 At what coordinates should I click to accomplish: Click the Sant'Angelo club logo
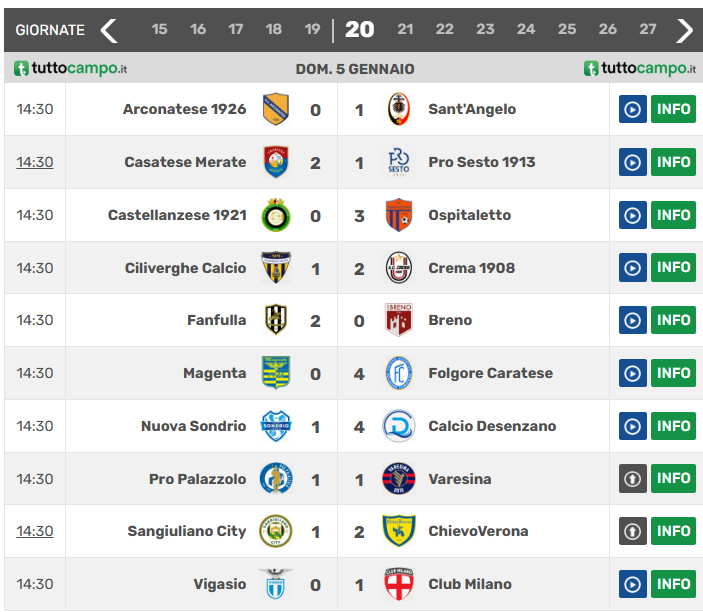click(399, 109)
